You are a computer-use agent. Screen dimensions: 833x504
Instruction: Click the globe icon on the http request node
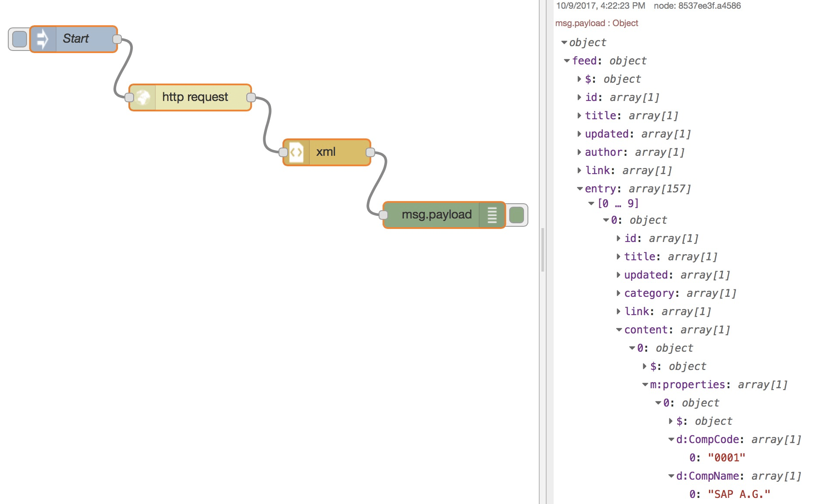point(142,97)
